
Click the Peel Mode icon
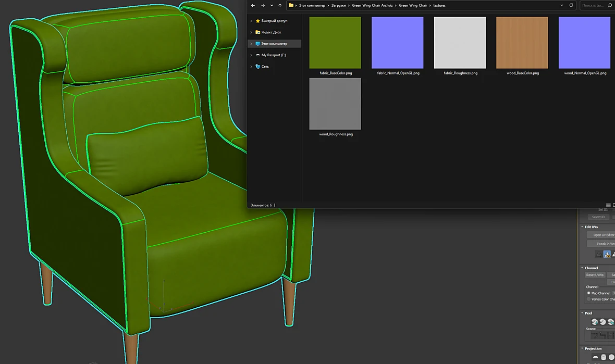pyautogui.click(x=603, y=322)
